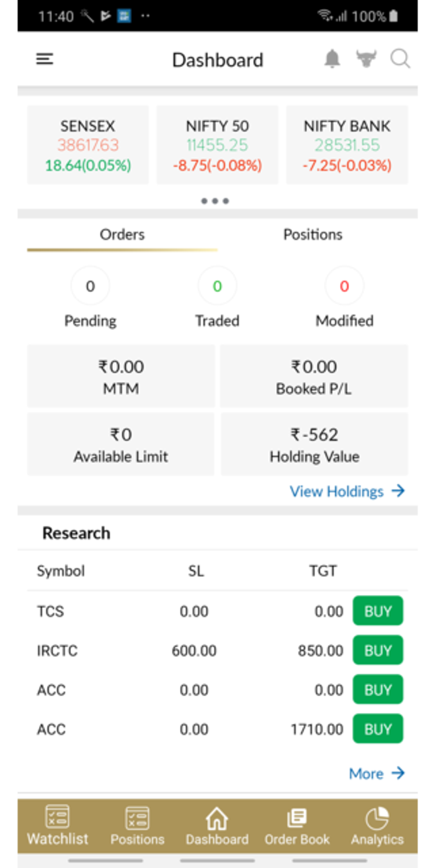This screenshot has width=434, height=868.
Task: Tap the Traded orders count circle
Action: pos(217,286)
